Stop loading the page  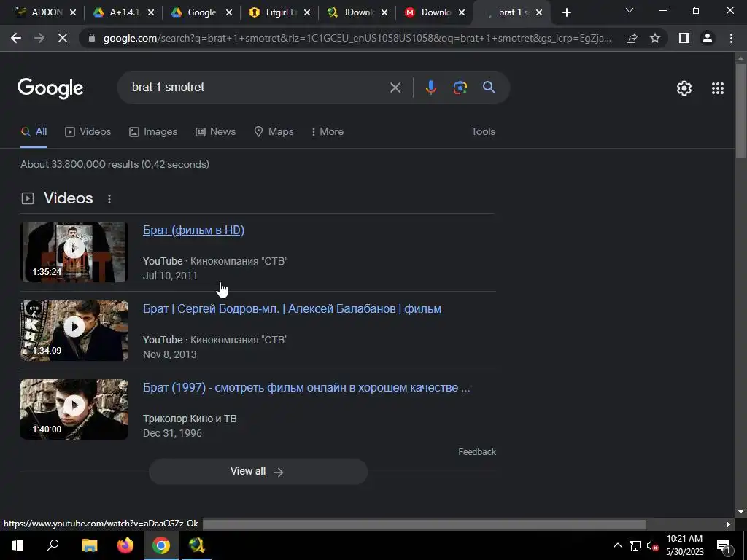tap(63, 38)
